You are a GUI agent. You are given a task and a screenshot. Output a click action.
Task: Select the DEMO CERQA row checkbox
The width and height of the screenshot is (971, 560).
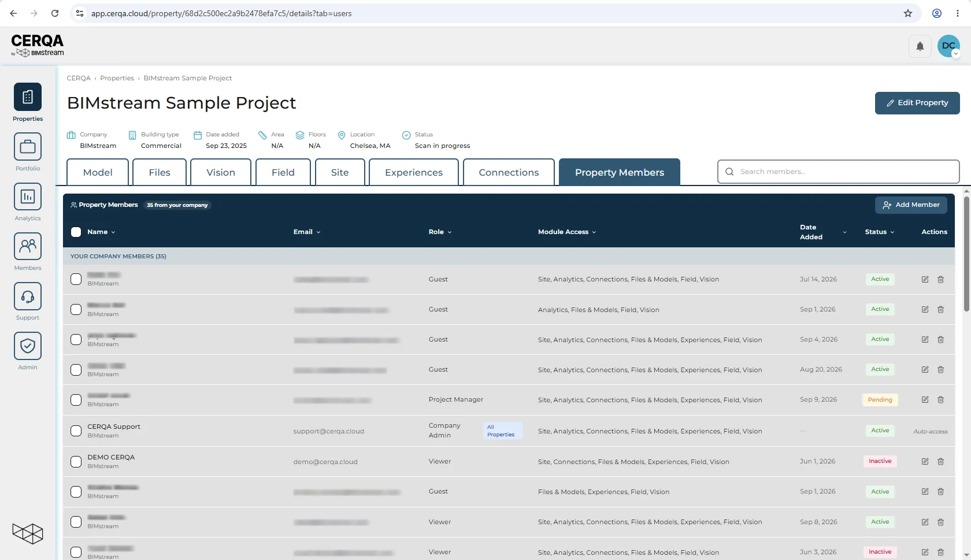click(x=76, y=461)
